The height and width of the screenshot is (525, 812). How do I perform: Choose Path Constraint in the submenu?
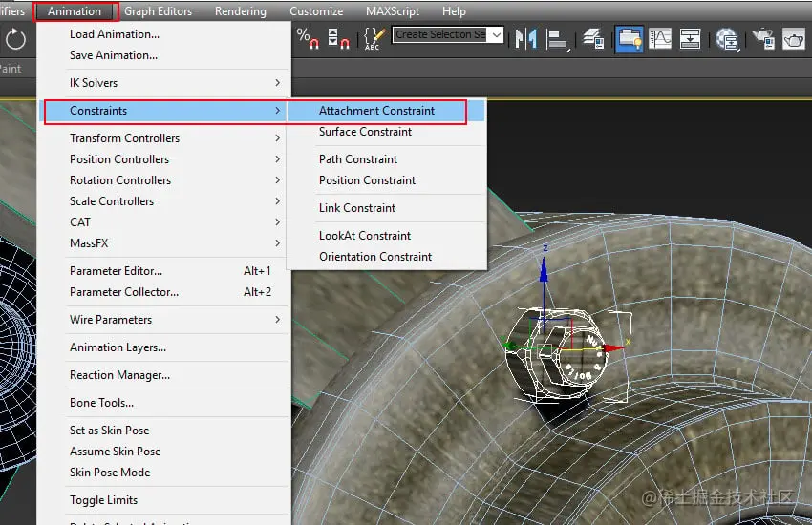[x=358, y=159]
